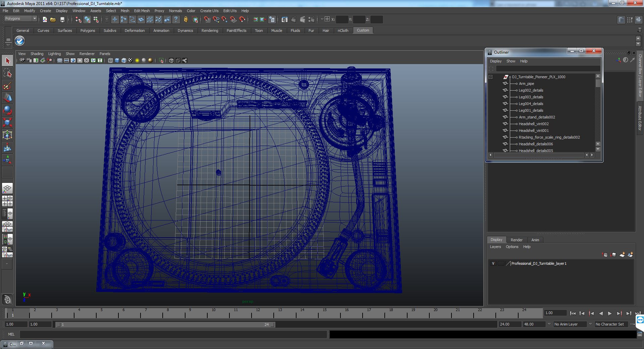Open the Edit Mesh menu

click(x=142, y=11)
